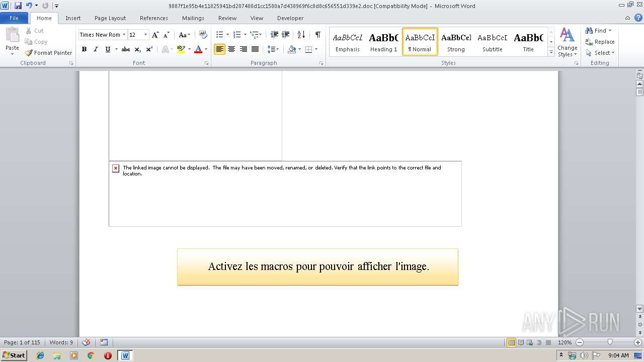Click font color red A button
Viewport: 644px width, 362px height.
[x=198, y=49]
